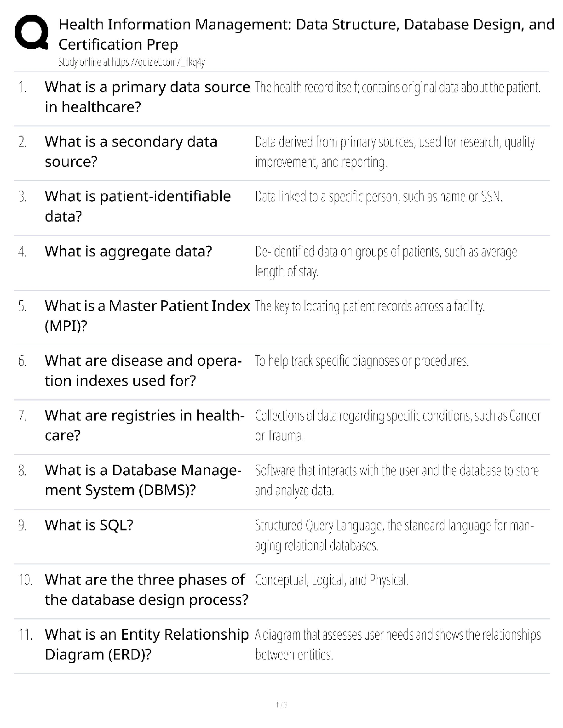Select the answer mentioning Cancer or Trauma
Viewport: 563px width, 728px height.
(x=397, y=425)
